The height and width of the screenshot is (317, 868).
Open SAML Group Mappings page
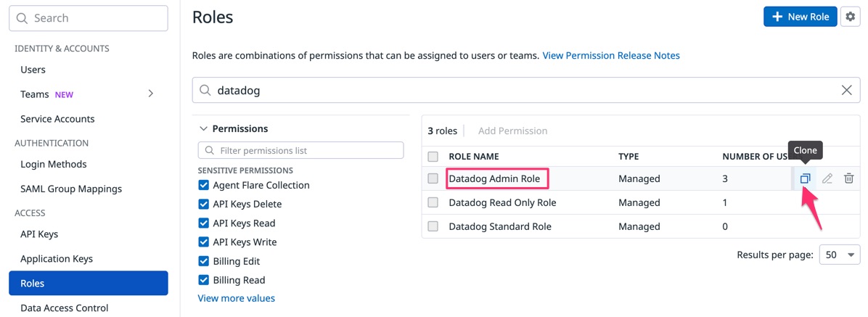click(71, 189)
